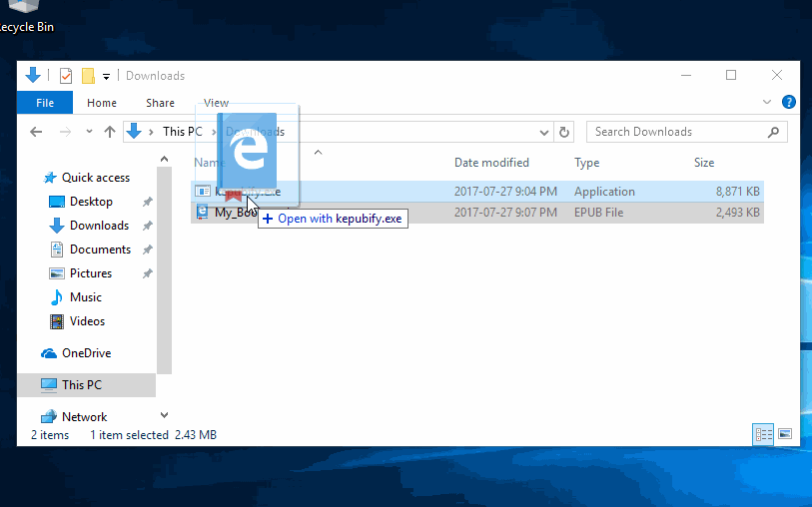Click the pin icon beside Documents
This screenshot has width=812, height=507.
coord(148,250)
